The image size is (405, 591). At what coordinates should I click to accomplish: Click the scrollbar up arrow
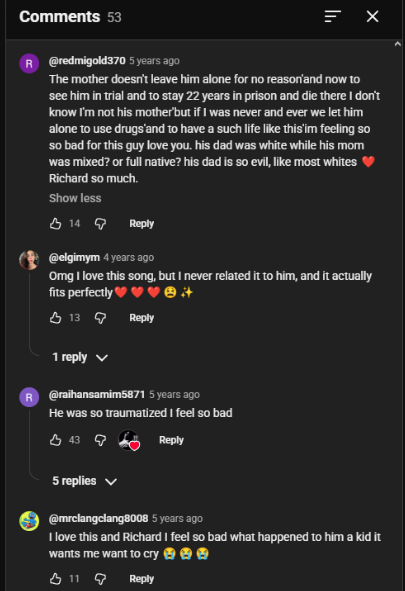[397, 44]
